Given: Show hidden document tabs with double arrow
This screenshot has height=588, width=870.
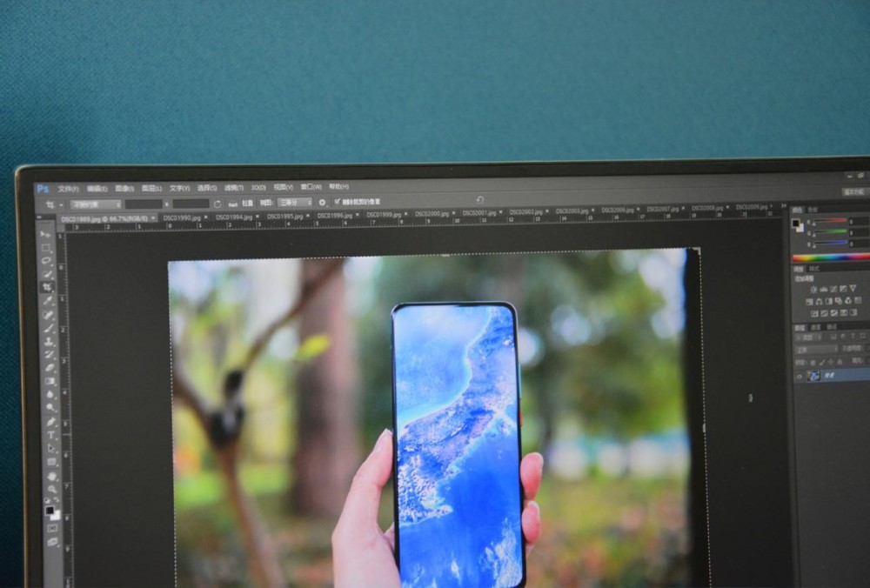Looking at the screenshot, I should click(784, 206).
